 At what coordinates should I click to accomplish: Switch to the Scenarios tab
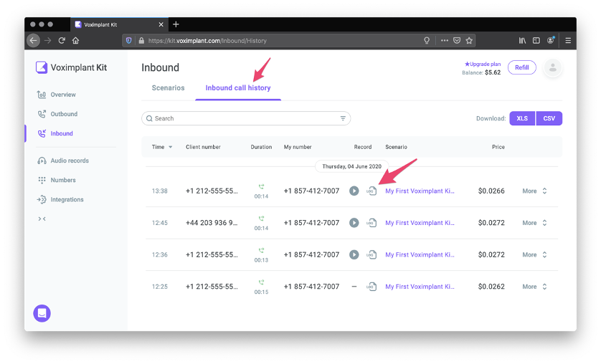(x=168, y=88)
